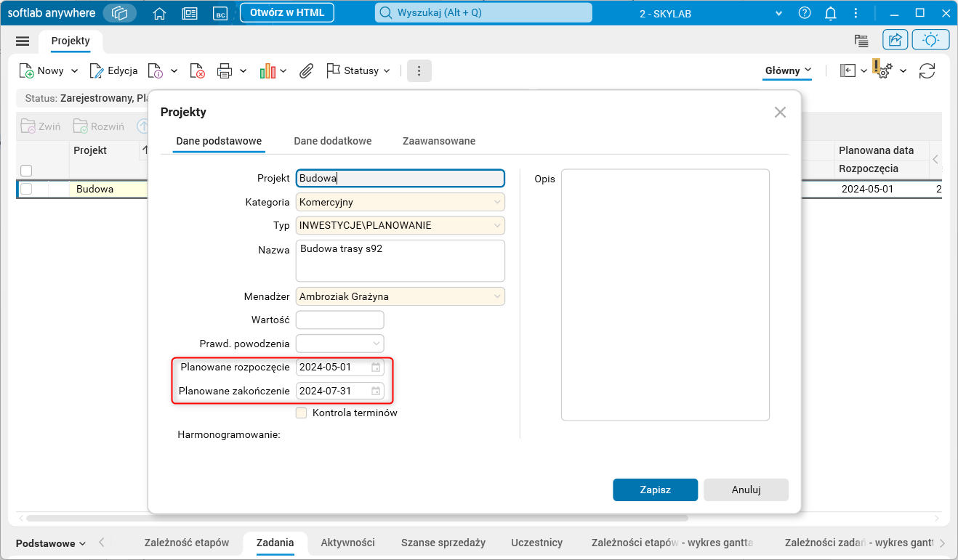This screenshot has width=958, height=560.
Task: Show notifications with the bell icon
Action: coord(830,13)
